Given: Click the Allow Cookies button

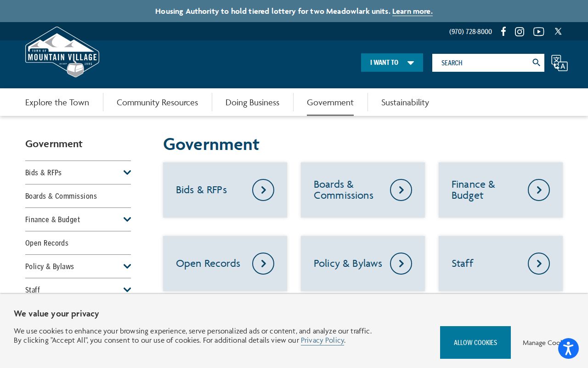Looking at the screenshot, I should click(x=475, y=342).
